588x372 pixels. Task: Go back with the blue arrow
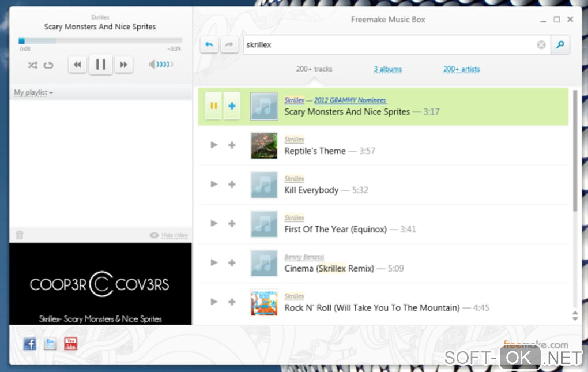coord(209,44)
